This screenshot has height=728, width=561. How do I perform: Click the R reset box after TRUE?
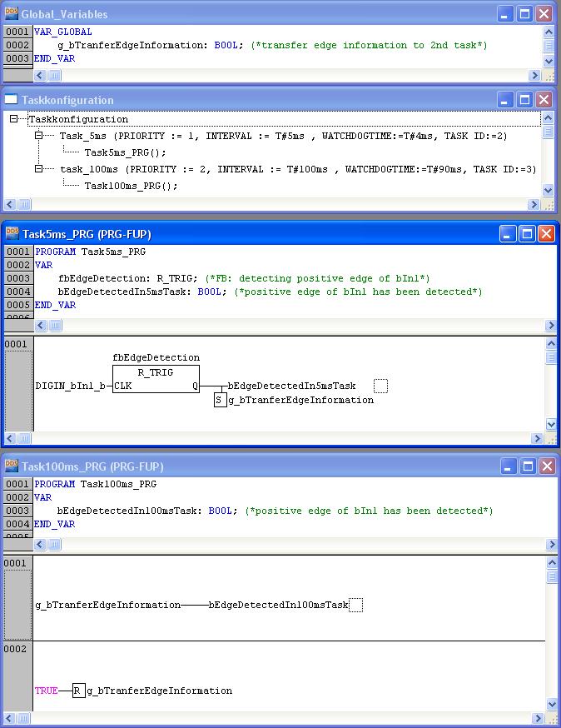[78, 691]
